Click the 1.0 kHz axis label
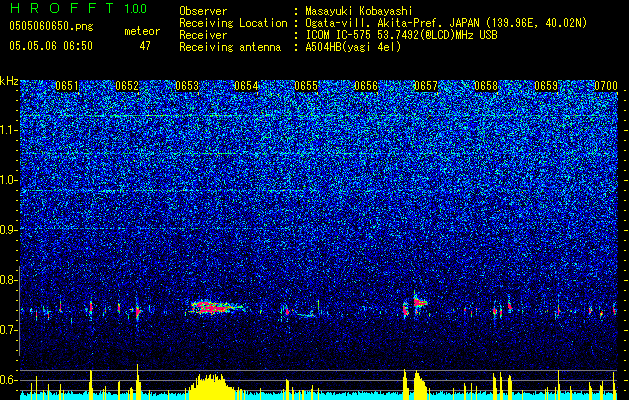Screen dimensions: 629x400 click(9, 180)
